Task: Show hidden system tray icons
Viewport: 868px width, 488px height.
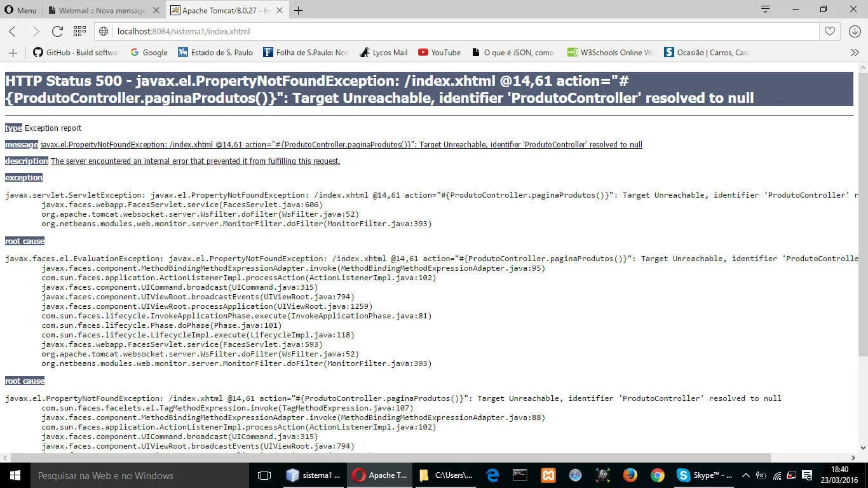Action: tap(746, 475)
